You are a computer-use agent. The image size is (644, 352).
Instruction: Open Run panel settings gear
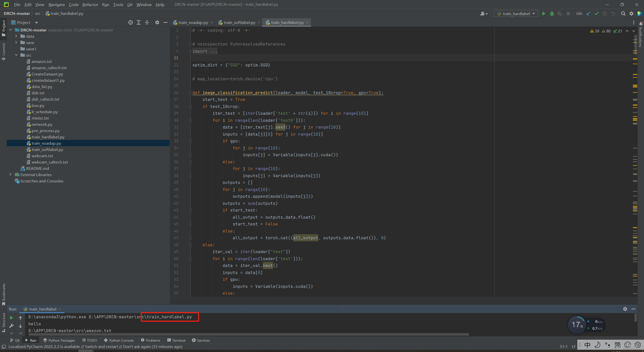tap(625, 309)
